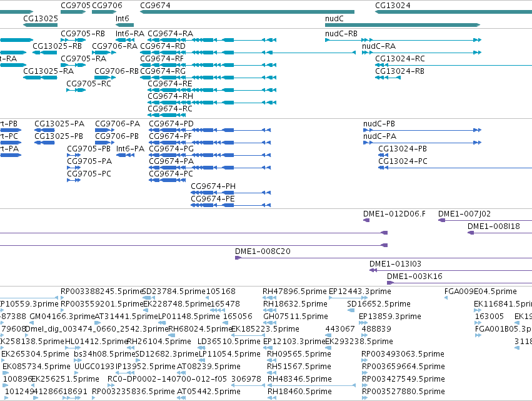Select transcript label nudC-RA
This screenshot has width=532, height=401.
pyautogui.click(x=379, y=46)
